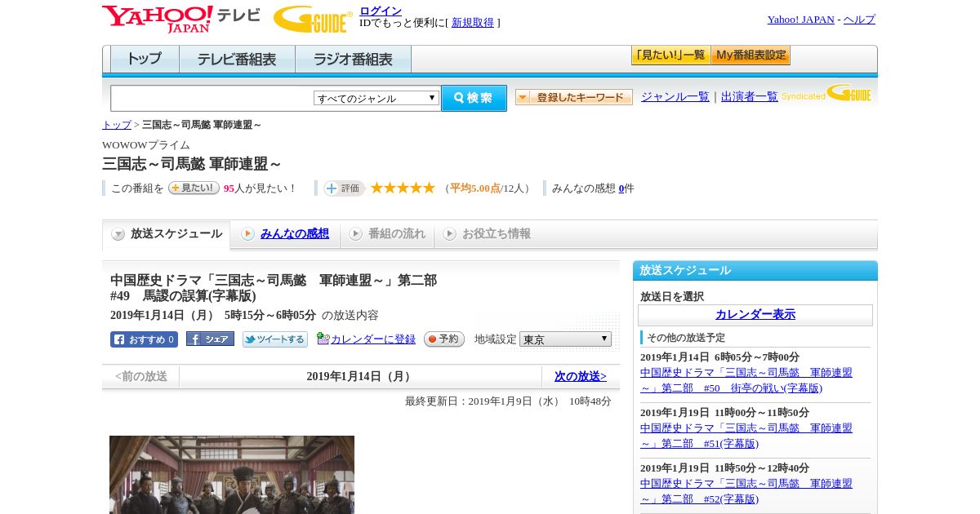Click the 見たい! plus button
Image resolution: width=980 pixels, height=514 pixels.
[x=194, y=188]
